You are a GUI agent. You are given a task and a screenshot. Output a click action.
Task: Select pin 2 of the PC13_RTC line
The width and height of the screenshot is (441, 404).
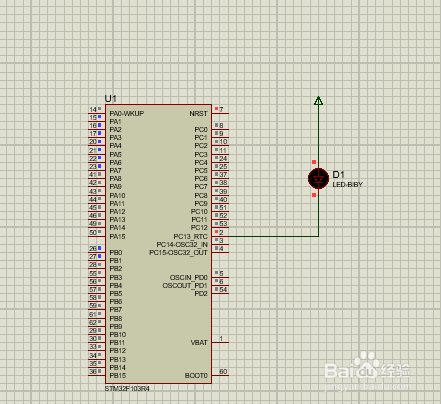(x=221, y=232)
